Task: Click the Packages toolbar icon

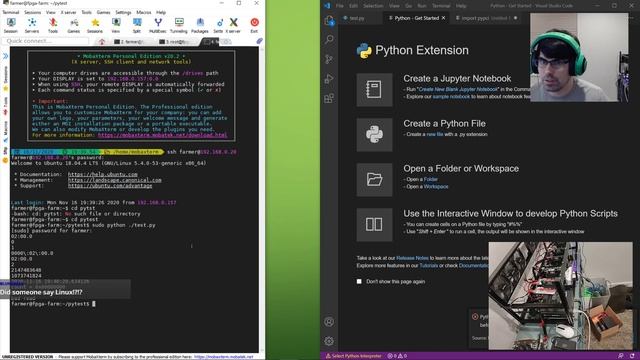Action: click(x=200, y=25)
